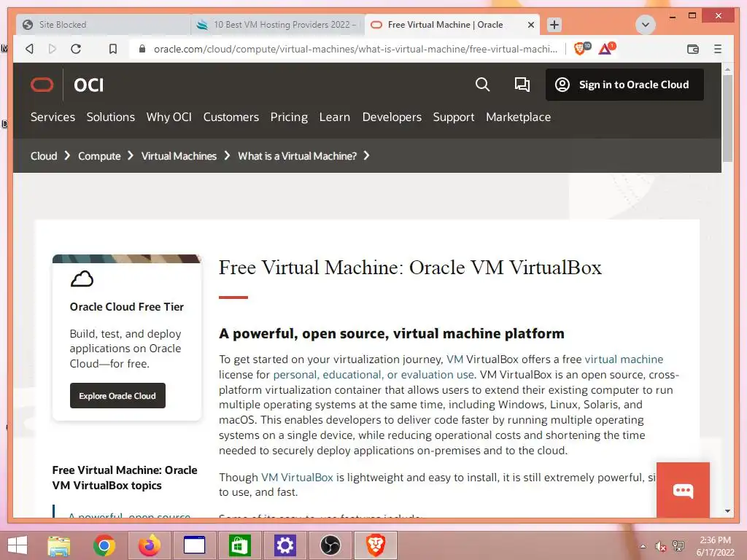This screenshot has height=560, width=747.
Task: Click the browser back arrow
Action: coord(29,49)
